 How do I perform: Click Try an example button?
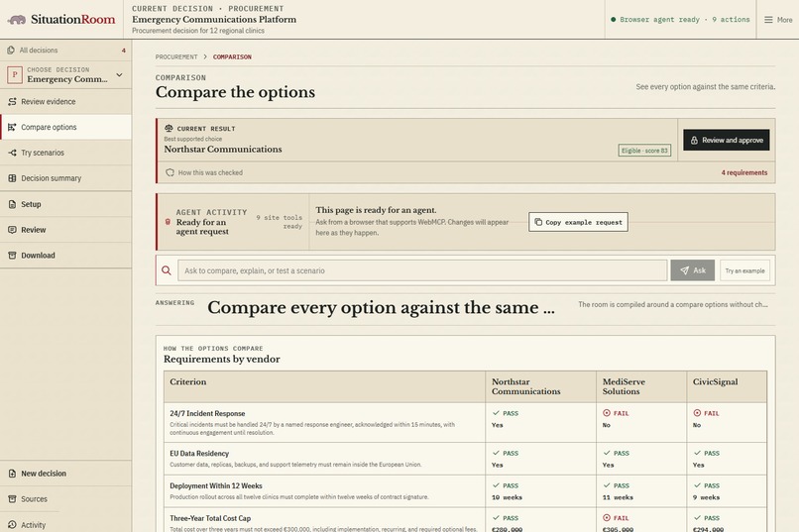(x=745, y=270)
